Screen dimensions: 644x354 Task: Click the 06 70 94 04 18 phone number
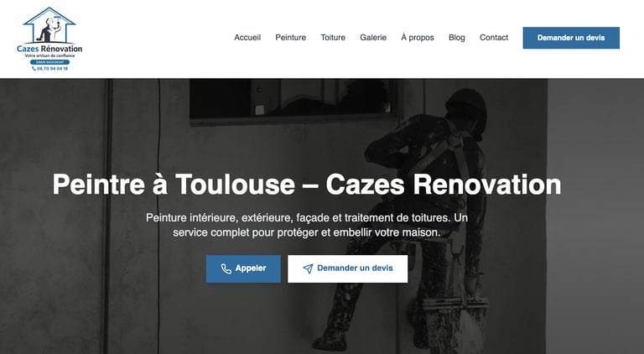point(52,69)
